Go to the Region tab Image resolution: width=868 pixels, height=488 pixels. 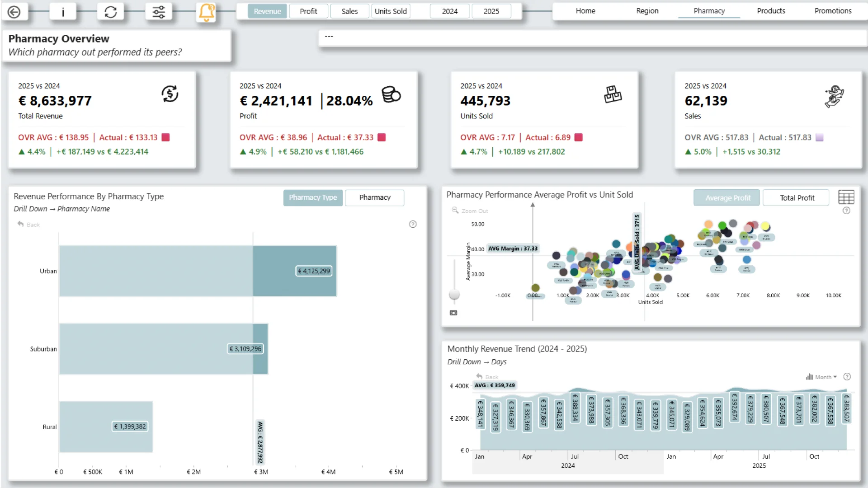click(x=647, y=11)
